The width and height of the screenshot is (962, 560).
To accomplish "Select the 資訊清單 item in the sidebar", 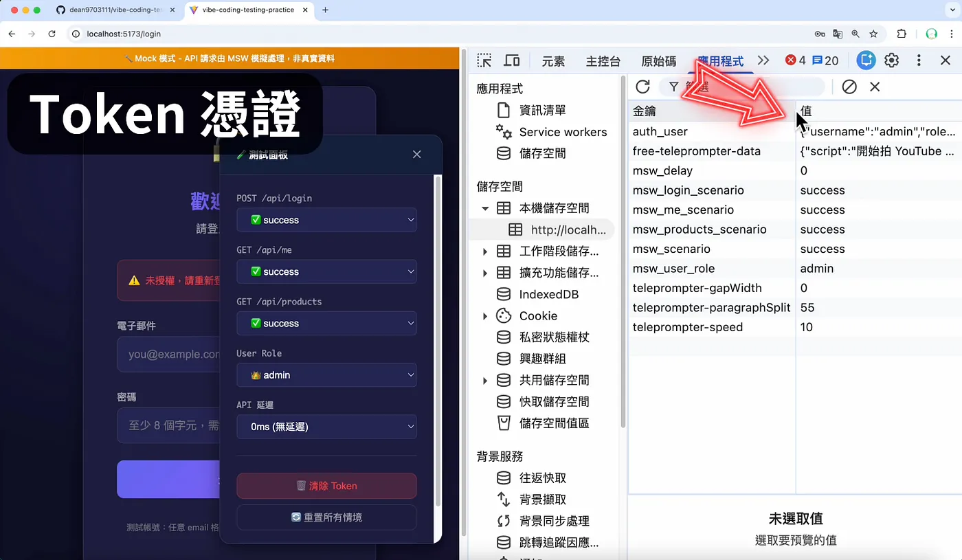I will [x=543, y=110].
